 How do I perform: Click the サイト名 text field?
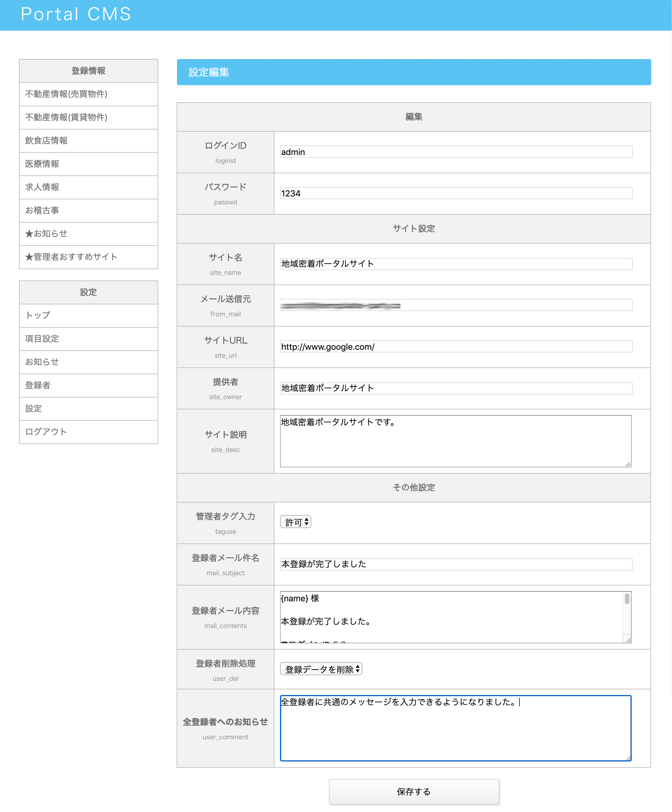[456, 264]
